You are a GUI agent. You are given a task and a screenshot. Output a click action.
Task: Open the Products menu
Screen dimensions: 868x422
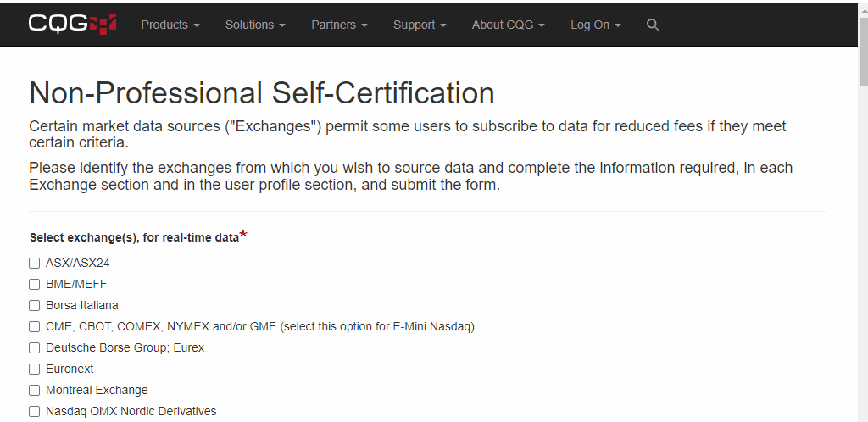pos(170,25)
